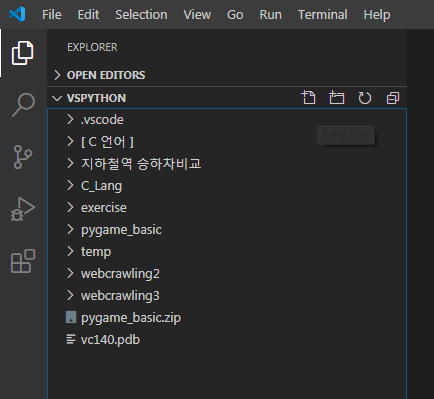Open the Run and Debug view icon

(23, 209)
